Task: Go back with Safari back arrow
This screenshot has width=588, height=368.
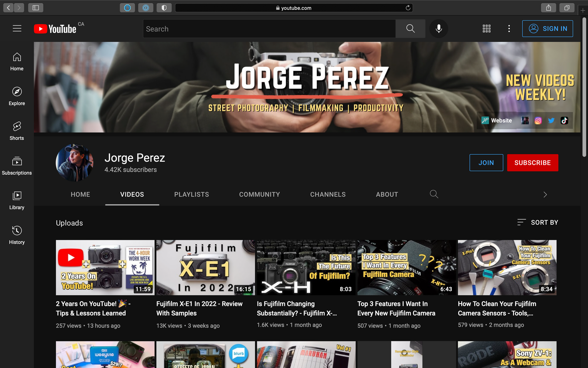Action: [x=9, y=8]
